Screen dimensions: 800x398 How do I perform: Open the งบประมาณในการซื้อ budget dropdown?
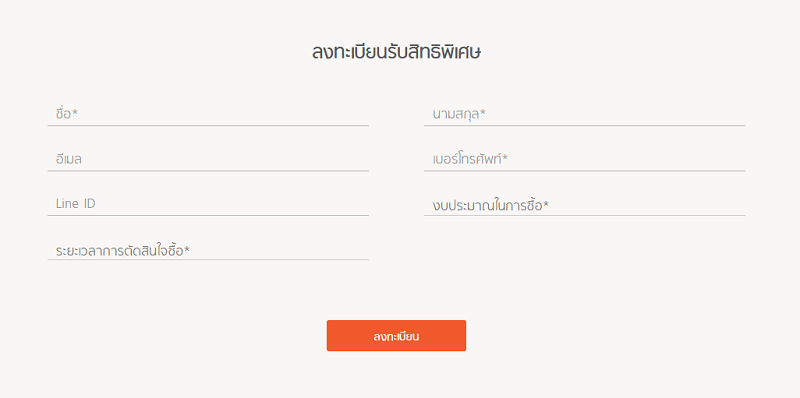tap(585, 205)
